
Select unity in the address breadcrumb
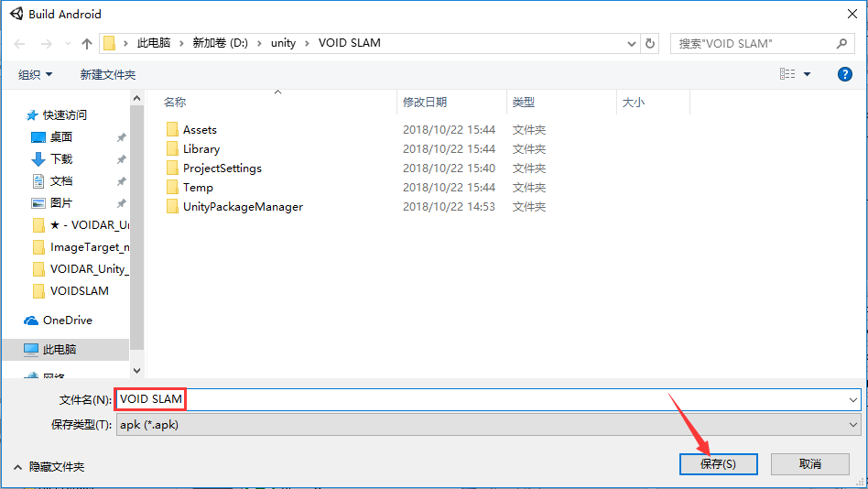pos(283,43)
